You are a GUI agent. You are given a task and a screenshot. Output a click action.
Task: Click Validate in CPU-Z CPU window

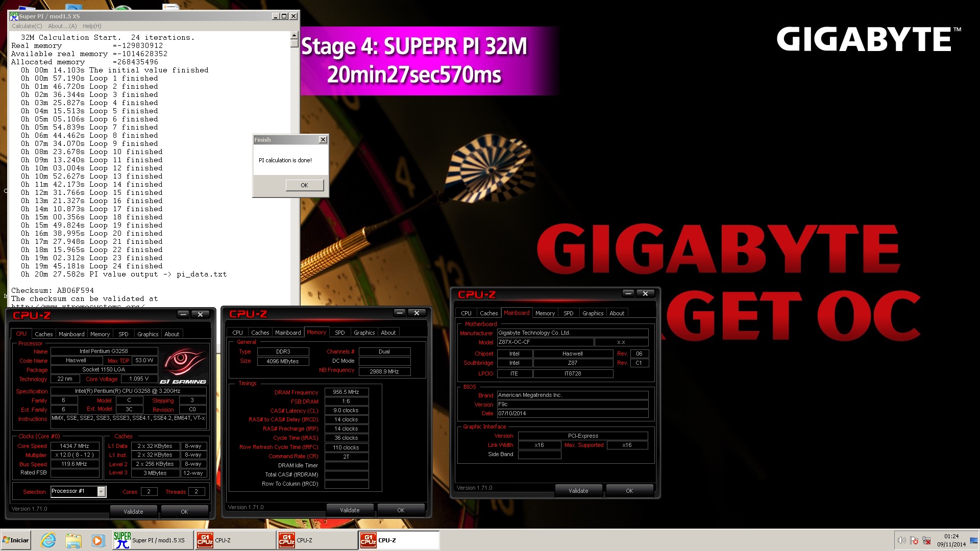[133, 512]
